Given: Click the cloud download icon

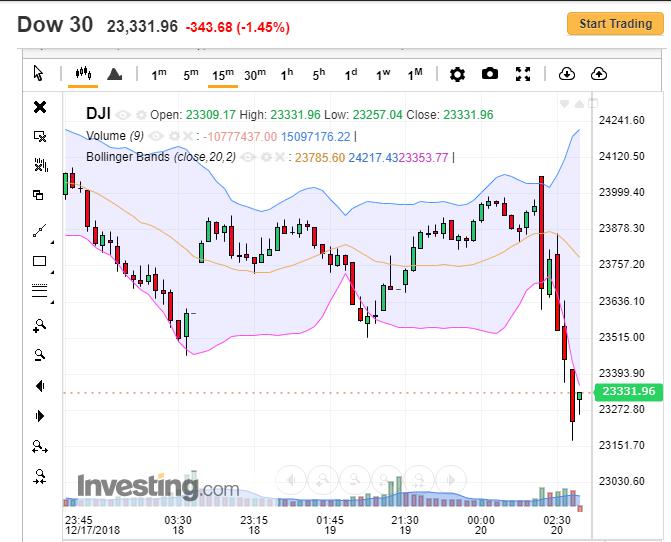Looking at the screenshot, I should point(566,74).
